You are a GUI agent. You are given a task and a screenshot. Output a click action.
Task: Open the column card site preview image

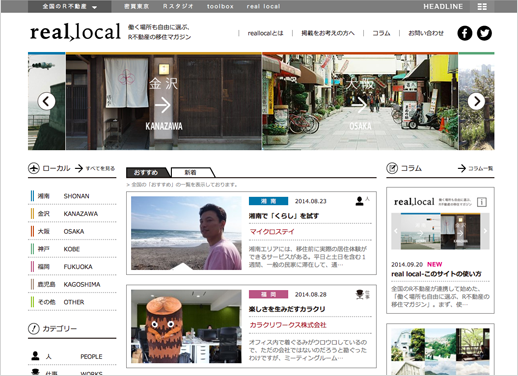point(440,231)
